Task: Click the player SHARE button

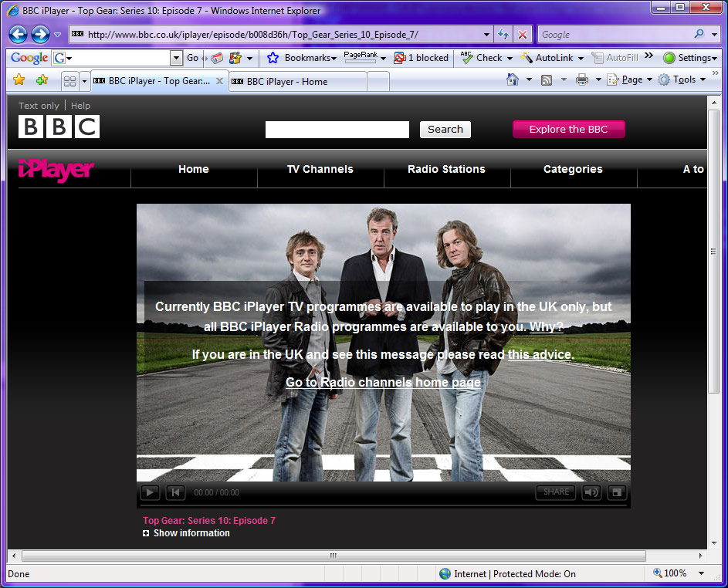Action: point(556,492)
